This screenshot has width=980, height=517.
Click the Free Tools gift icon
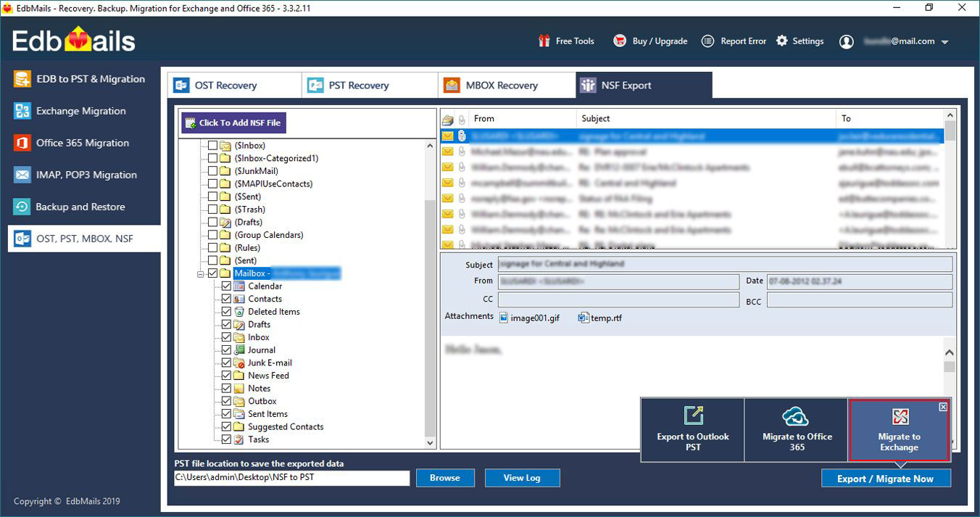544,41
